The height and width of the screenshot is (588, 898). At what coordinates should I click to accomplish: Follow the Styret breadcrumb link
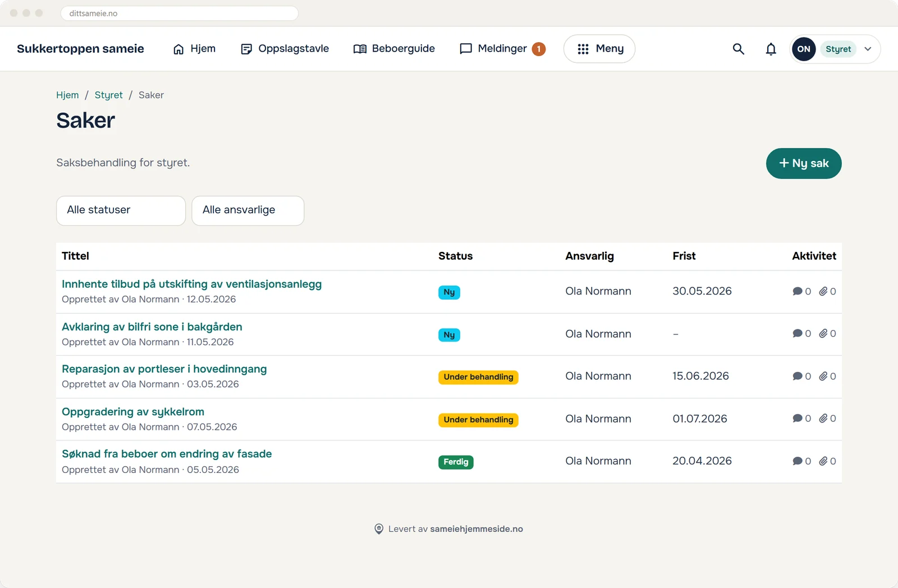coord(108,95)
